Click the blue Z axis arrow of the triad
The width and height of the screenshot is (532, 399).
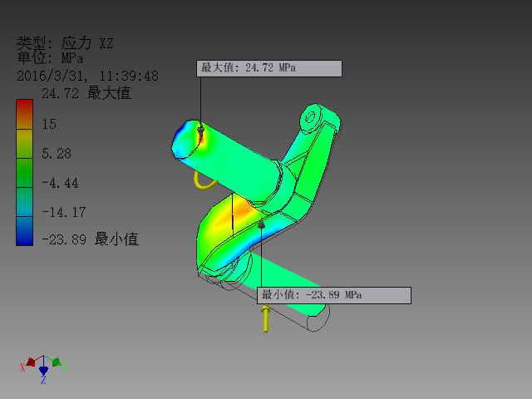tap(43, 370)
